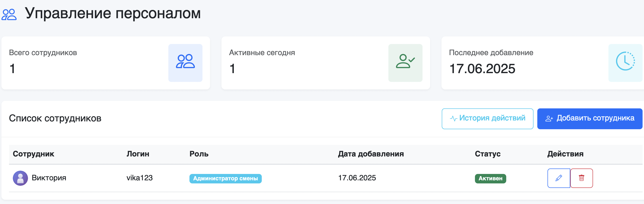The image size is (644, 204).
Task: Click the Администратор смены role badge
Action: [x=225, y=179]
